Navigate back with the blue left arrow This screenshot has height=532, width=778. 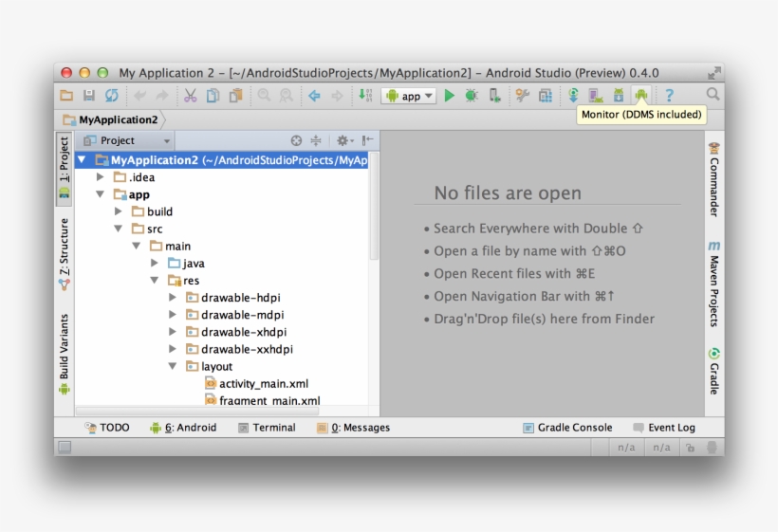tap(314, 95)
